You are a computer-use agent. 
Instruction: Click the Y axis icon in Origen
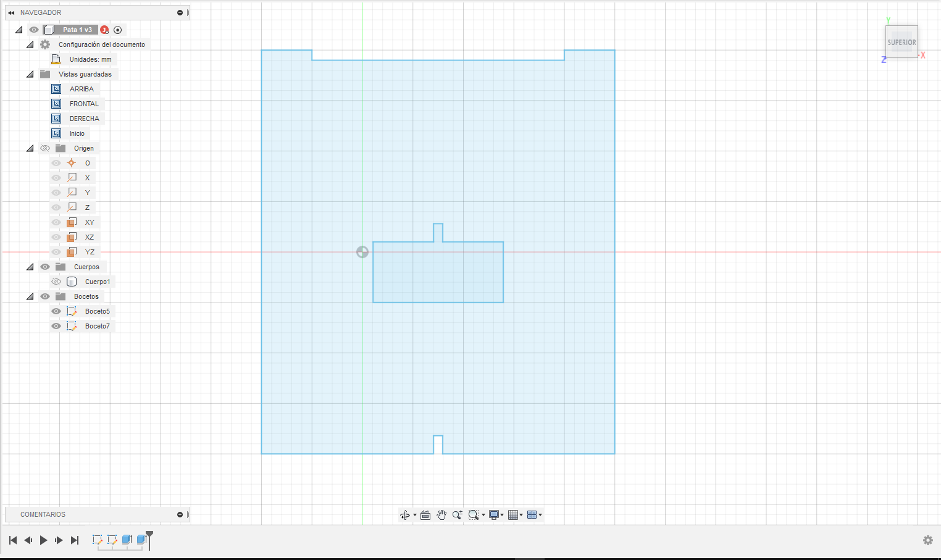point(72,193)
